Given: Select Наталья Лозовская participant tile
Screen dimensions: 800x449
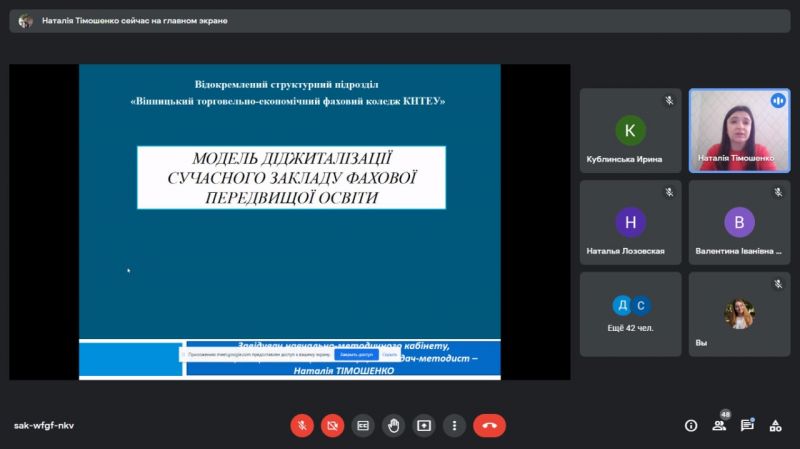Looking at the screenshot, I should tap(630, 222).
